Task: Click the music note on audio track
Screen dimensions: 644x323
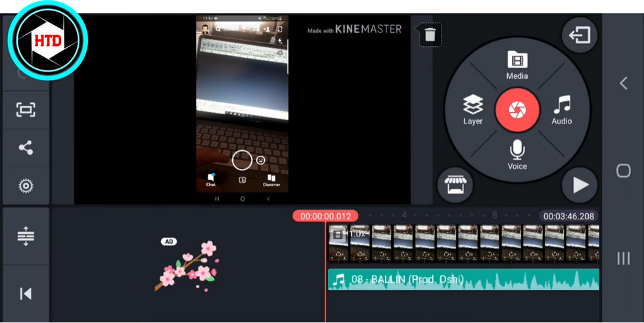Action: [x=338, y=280]
